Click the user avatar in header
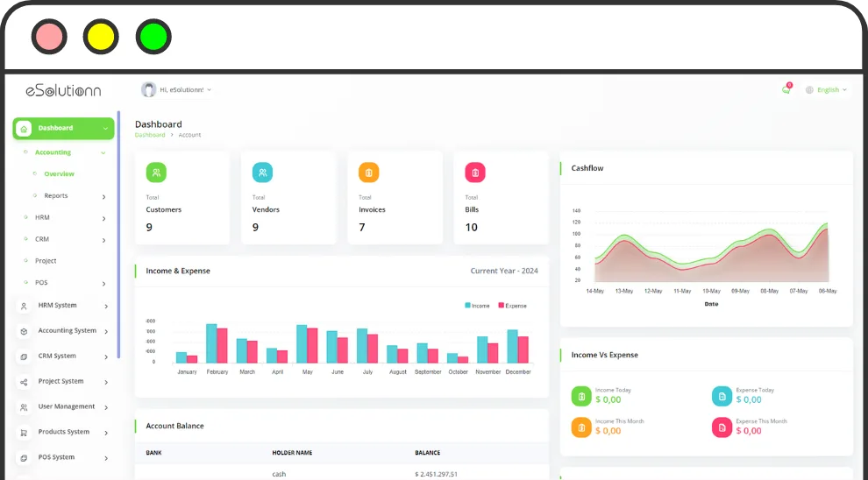Image resolution: width=868 pixels, height=480 pixels. pos(148,89)
